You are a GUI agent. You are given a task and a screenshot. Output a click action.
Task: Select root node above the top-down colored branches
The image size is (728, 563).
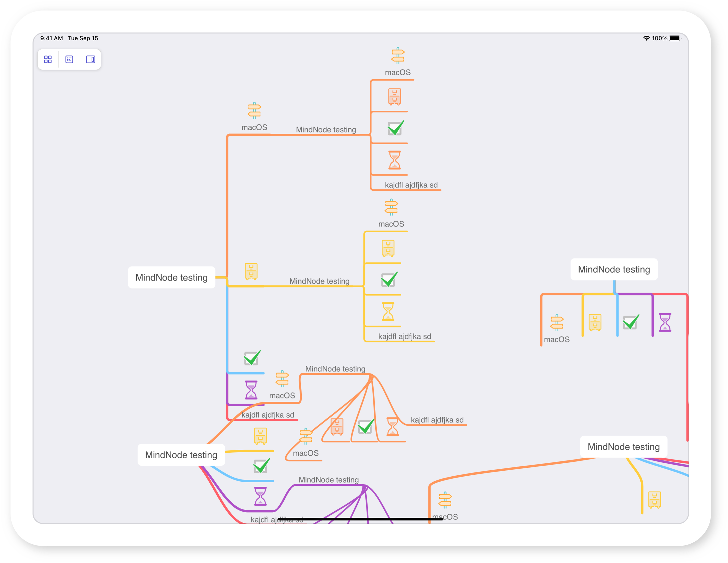click(614, 269)
